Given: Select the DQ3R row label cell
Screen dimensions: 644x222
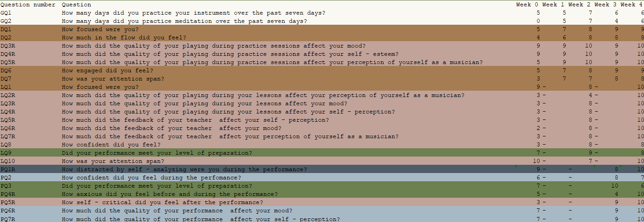Looking at the screenshot, I should click(x=8, y=46).
